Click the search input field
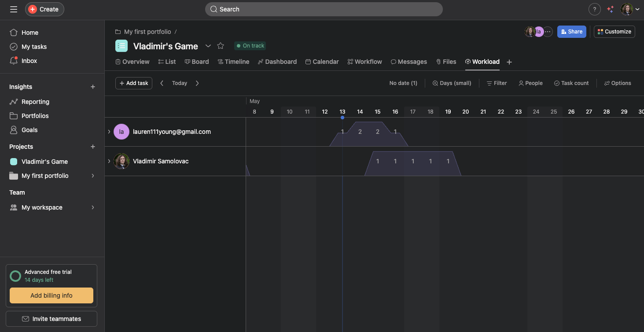 pyautogui.click(x=324, y=9)
